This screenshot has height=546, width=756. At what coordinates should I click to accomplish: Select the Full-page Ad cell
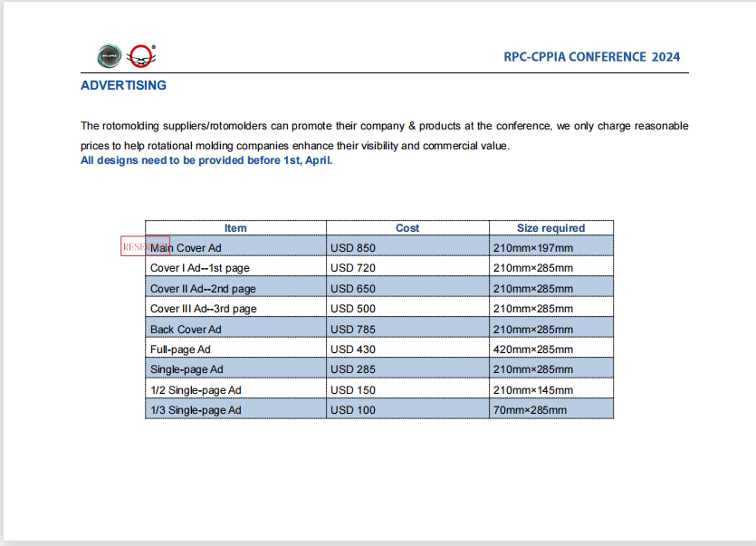point(235,348)
